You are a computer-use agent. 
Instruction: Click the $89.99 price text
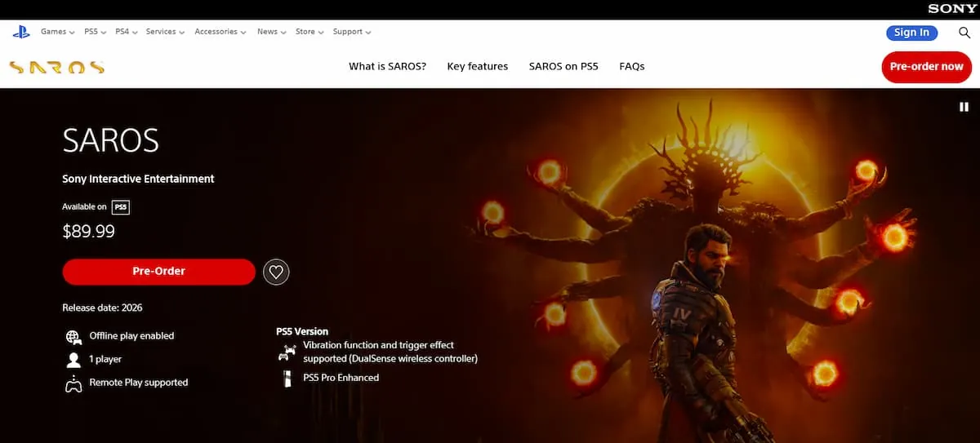tap(88, 233)
